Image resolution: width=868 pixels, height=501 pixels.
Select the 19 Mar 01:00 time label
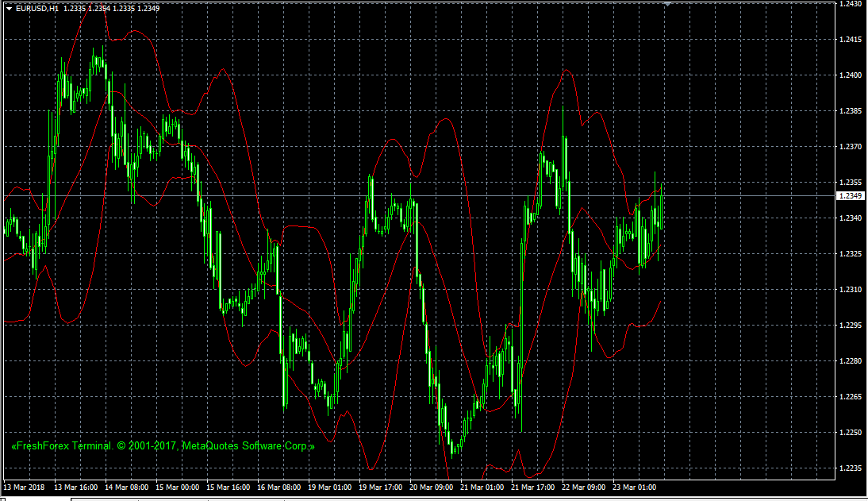tap(329, 487)
